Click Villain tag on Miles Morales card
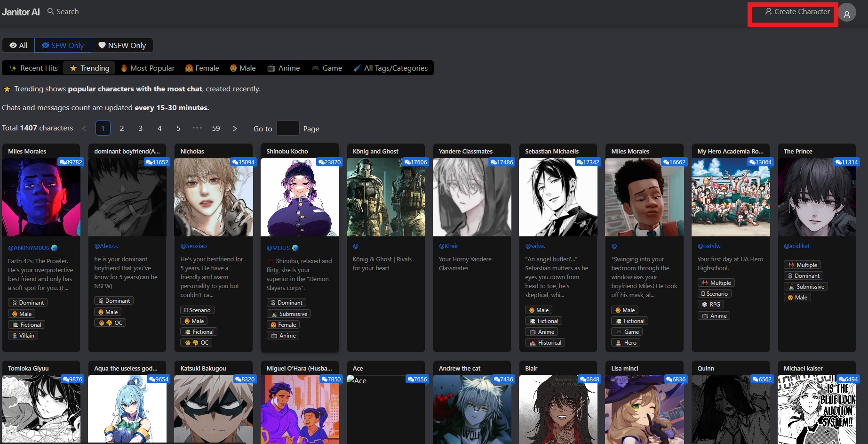The width and height of the screenshot is (868, 444). coord(23,336)
